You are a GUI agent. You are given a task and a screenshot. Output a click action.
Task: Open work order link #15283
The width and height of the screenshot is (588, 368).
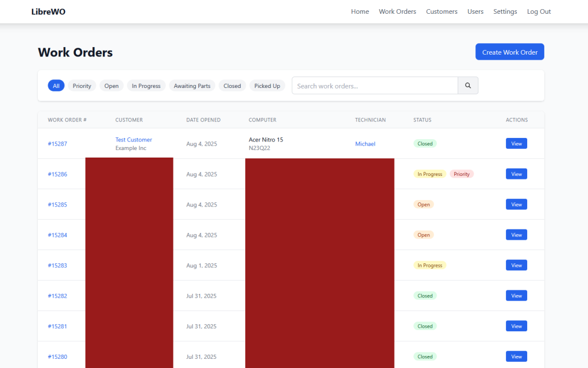tap(57, 265)
